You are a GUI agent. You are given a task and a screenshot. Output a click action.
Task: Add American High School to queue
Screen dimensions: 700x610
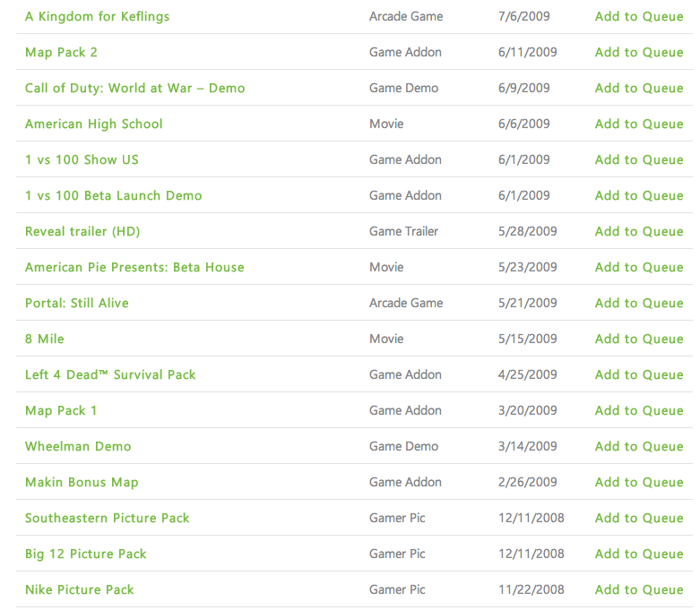click(x=639, y=124)
